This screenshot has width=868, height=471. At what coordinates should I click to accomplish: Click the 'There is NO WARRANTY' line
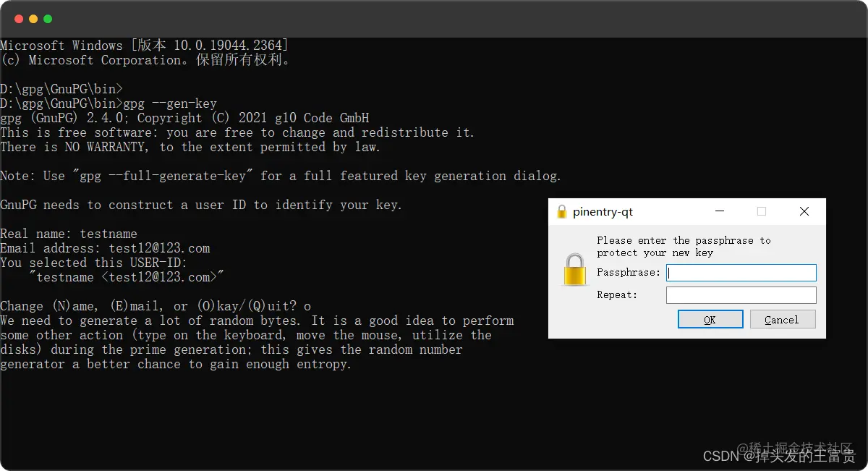[190, 147]
